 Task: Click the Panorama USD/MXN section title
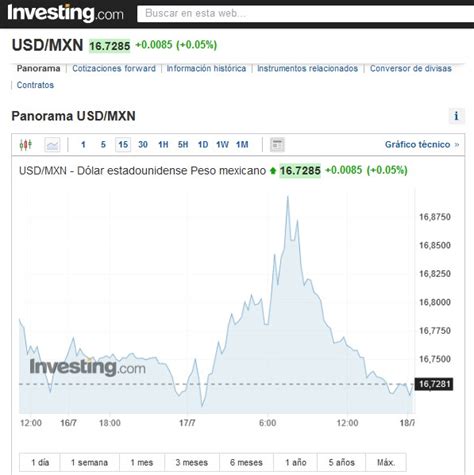(73, 116)
